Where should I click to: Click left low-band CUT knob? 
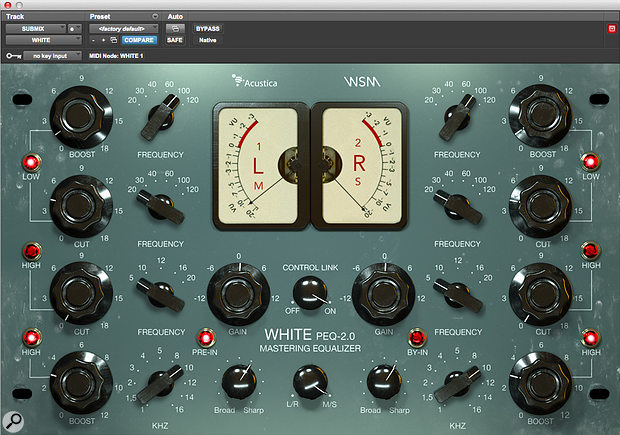81,206
